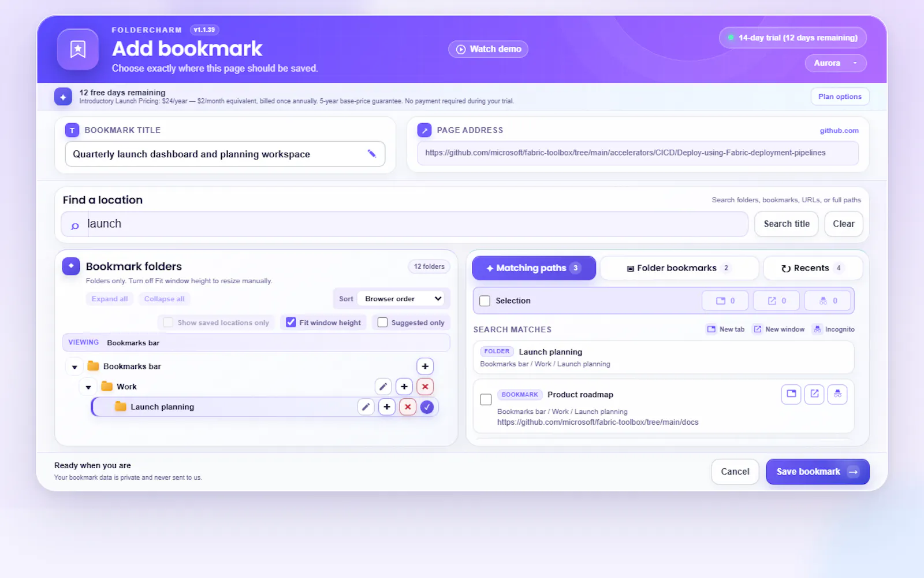924x578 pixels.
Task: Switch to the Recents tab
Action: click(x=813, y=268)
